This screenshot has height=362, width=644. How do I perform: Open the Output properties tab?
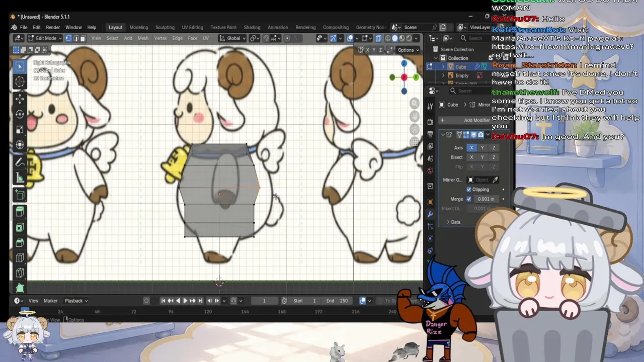pyautogui.click(x=430, y=134)
